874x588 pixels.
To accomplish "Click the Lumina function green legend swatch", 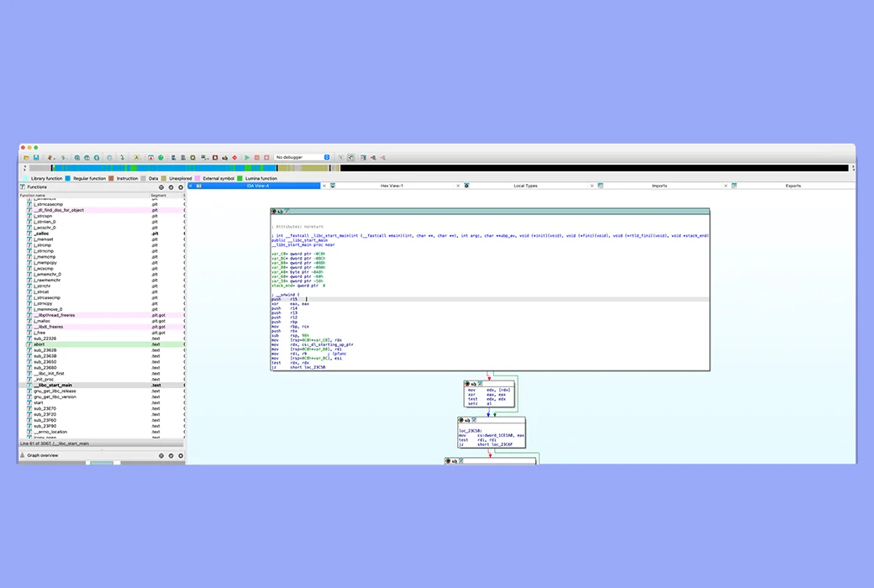I will 240,178.
